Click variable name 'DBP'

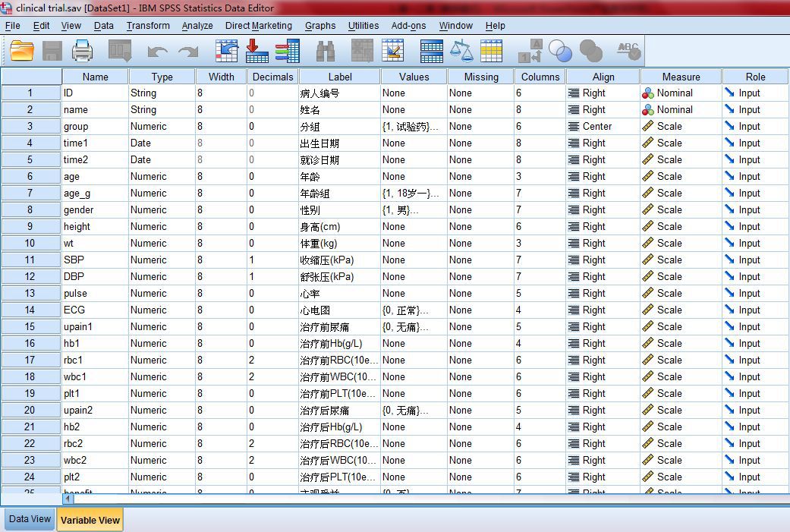click(74, 276)
